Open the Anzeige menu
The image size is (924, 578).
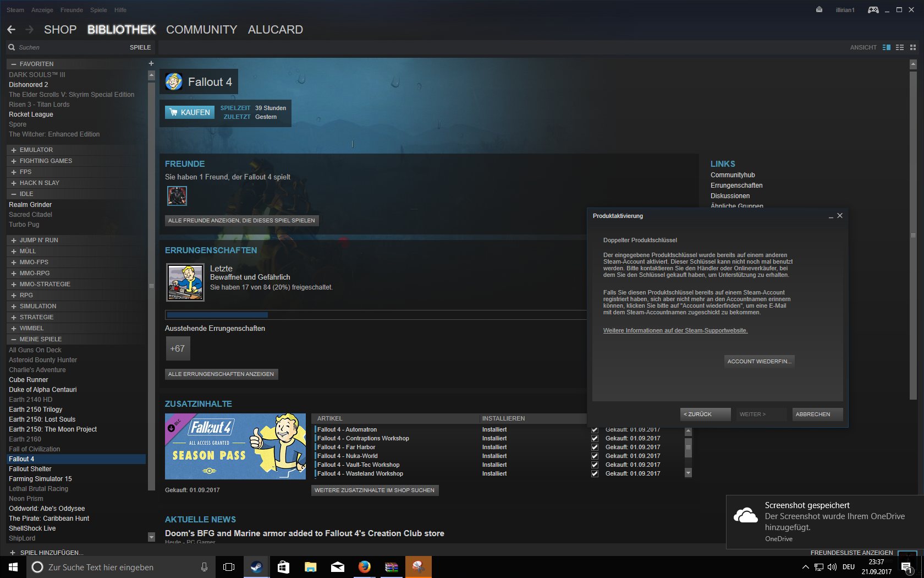tap(42, 10)
